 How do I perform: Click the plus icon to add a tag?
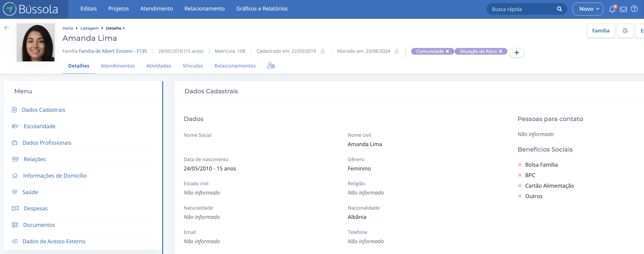517,53
